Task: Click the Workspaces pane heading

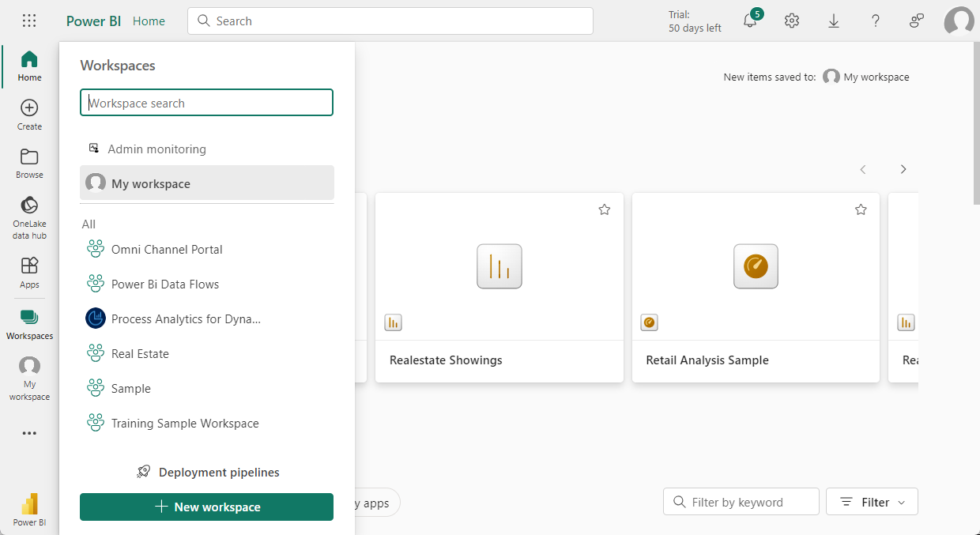Action: click(x=118, y=66)
